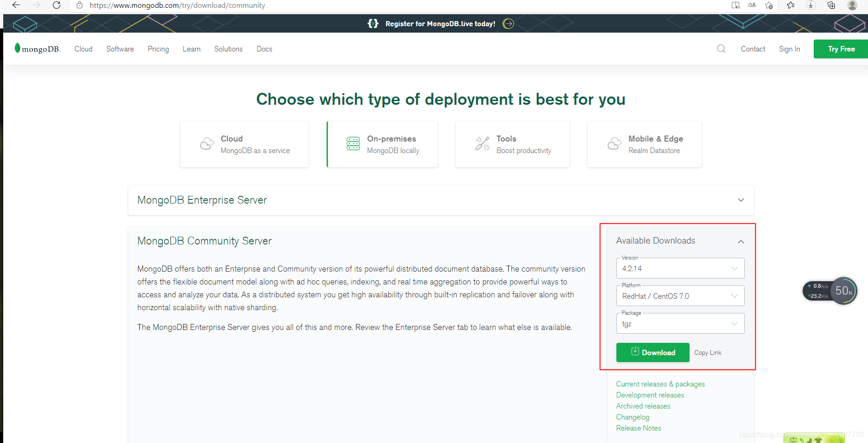Click the Tools wrench icon
The image size is (868, 443).
[483, 144]
